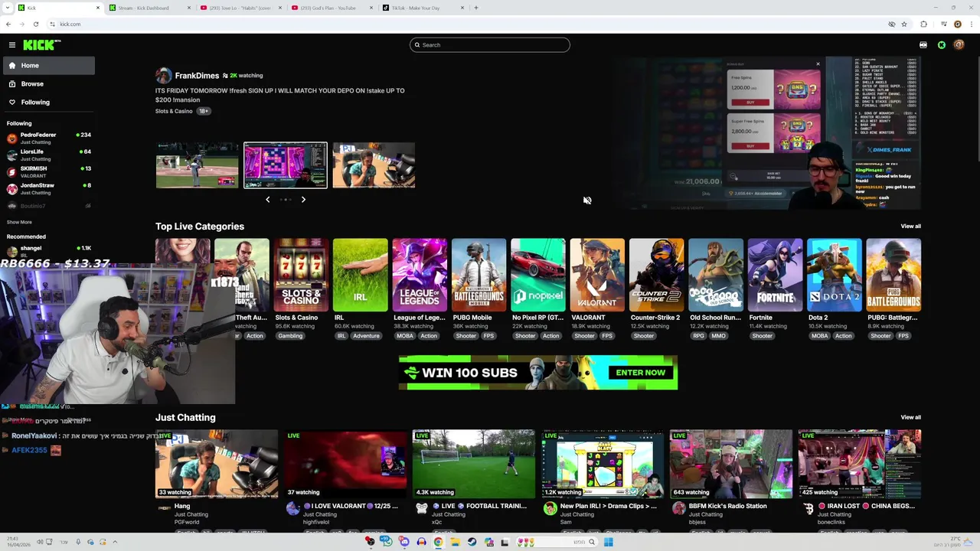Viewport: 980px width, 551px height.
Task: Open the Dota 2 category card
Action: click(835, 275)
